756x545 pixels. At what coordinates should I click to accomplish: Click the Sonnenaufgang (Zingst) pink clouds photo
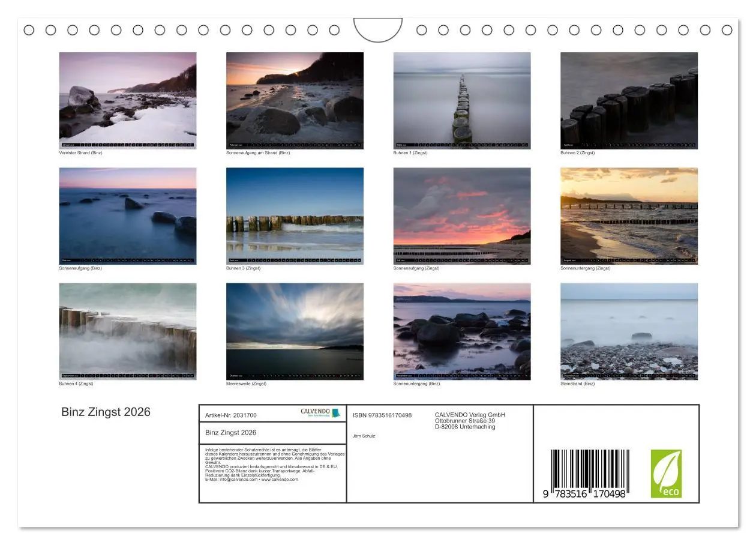[461, 216]
